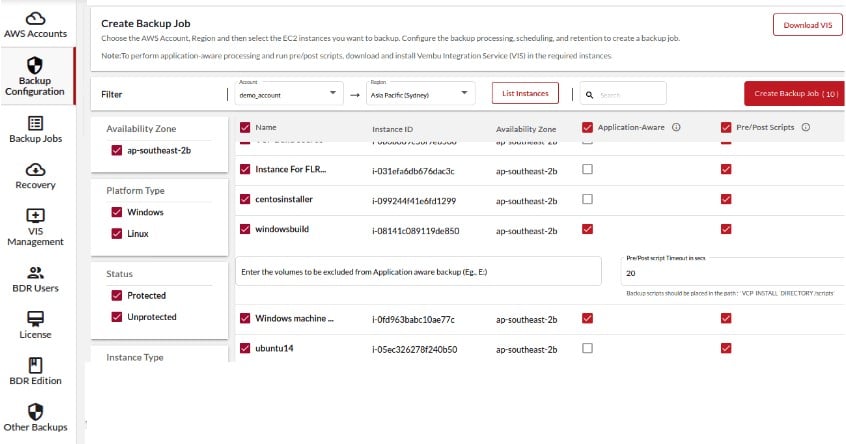This screenshot has width=846, height=444.
Task: Click the search magnifier icon
Action: pyautogui.click(x=590, y=95)
